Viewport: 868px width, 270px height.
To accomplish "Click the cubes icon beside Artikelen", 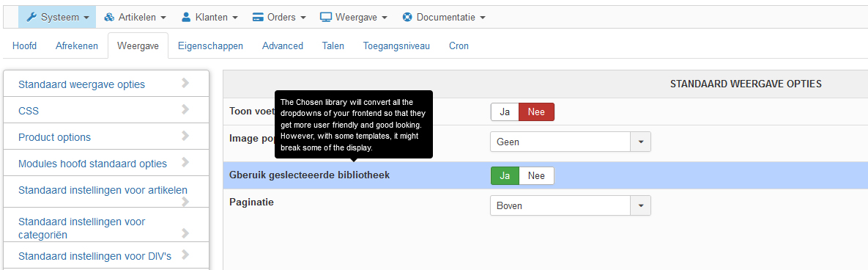I will point(109,17).
